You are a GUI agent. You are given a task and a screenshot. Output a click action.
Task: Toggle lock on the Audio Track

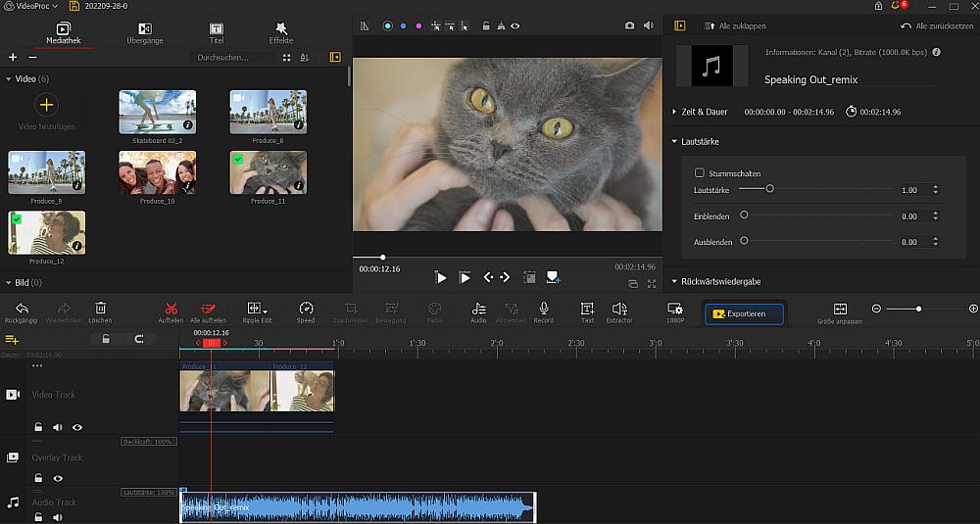(x=38, y=517)
